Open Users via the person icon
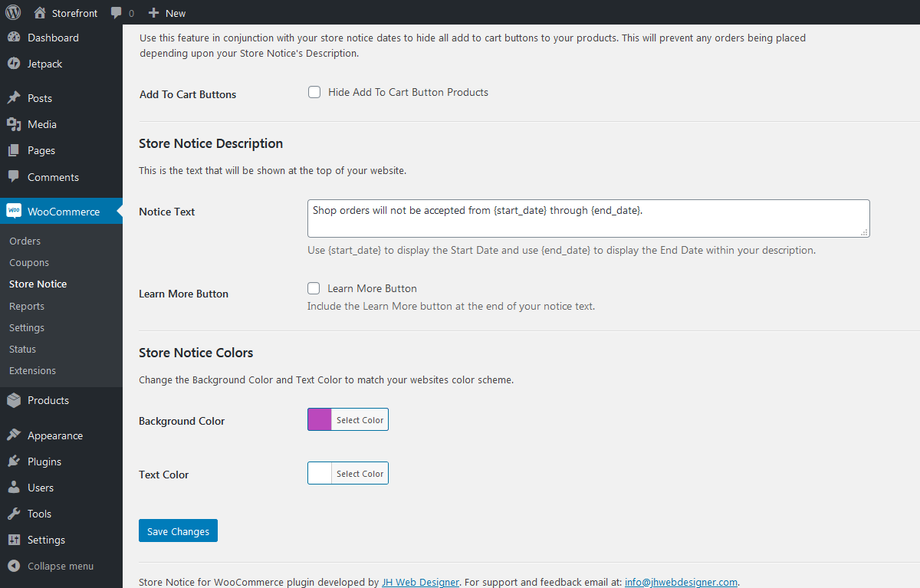 15,487
